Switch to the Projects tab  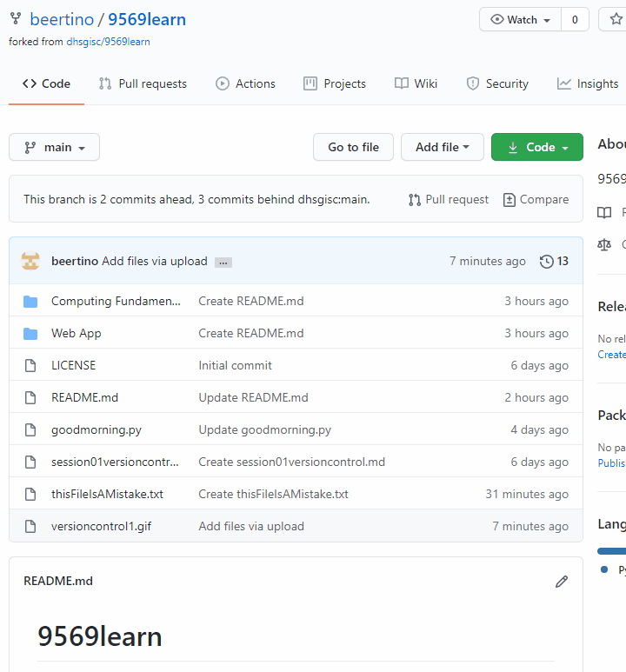(x=335, y=83)
